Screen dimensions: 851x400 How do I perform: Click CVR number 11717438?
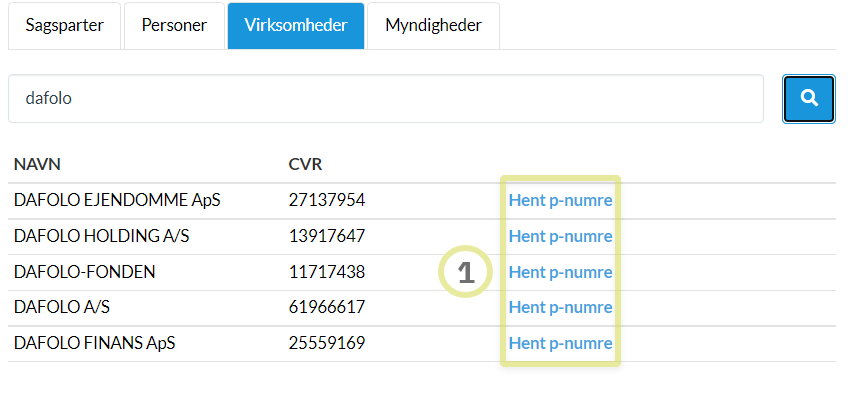[327, 272]
